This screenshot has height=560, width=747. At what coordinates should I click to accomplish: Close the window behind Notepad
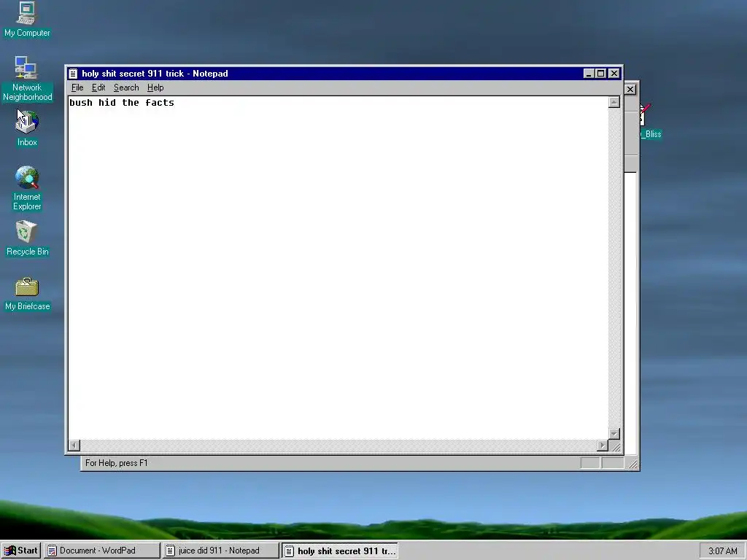point(630,89)
